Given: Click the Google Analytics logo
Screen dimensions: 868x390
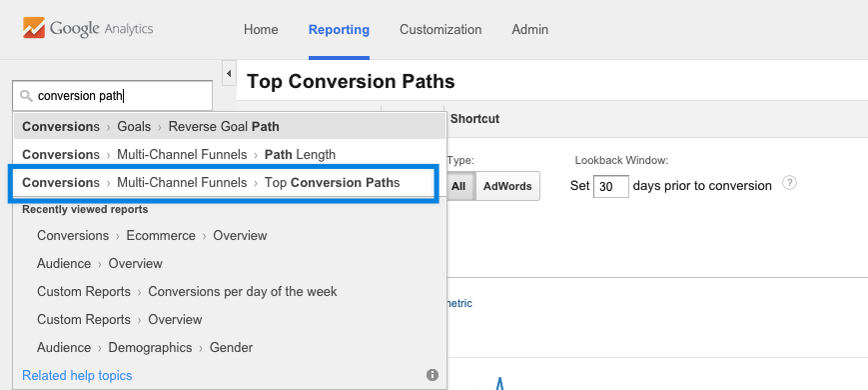Looking at the screenshot, I should [88, 28].
